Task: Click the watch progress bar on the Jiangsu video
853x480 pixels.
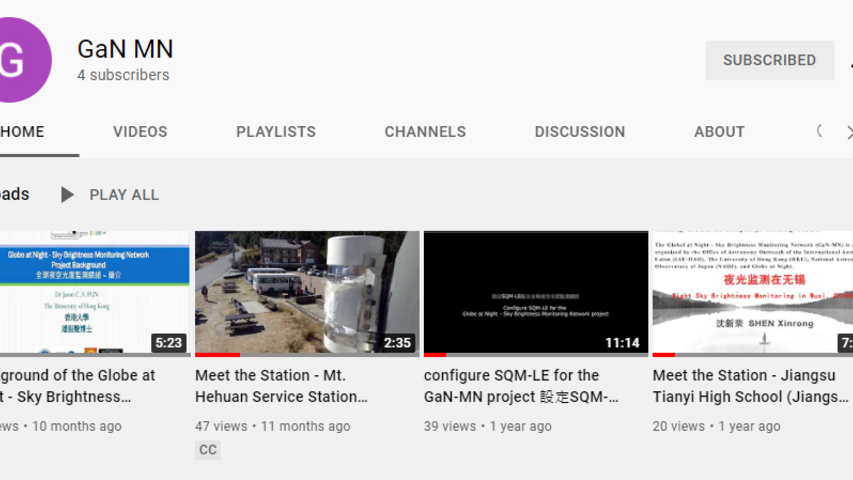Action: tap(664, 355)
